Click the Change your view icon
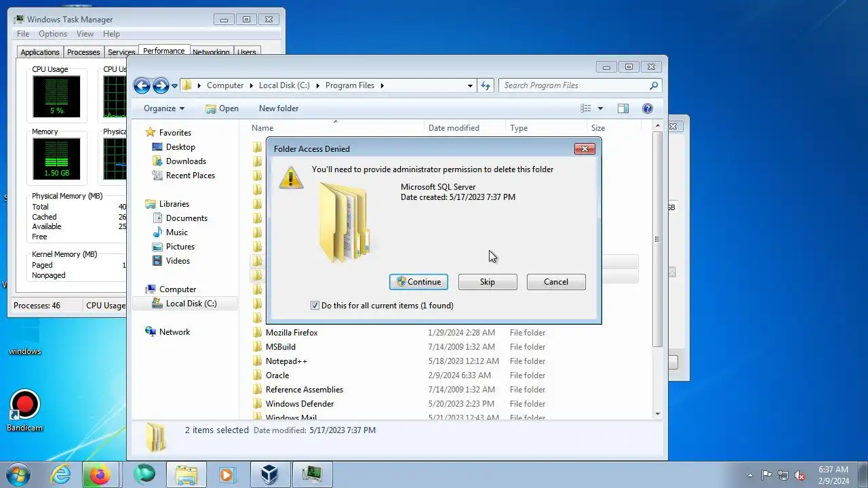868x488 pixels. point(586,108)
